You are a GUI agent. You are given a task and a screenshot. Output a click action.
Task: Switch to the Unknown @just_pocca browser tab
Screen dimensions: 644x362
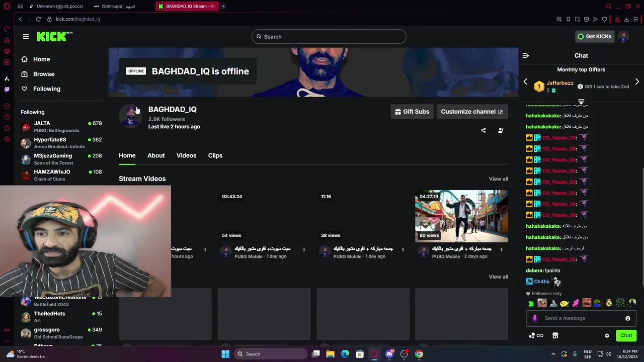pyautogui.click(x=56, y=6)
